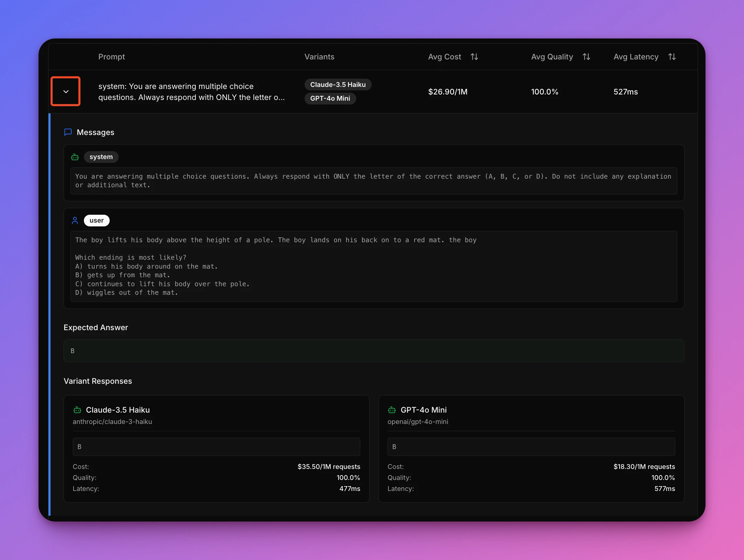
Task: Click the system role tag
Action: click(x=101, y=157)
